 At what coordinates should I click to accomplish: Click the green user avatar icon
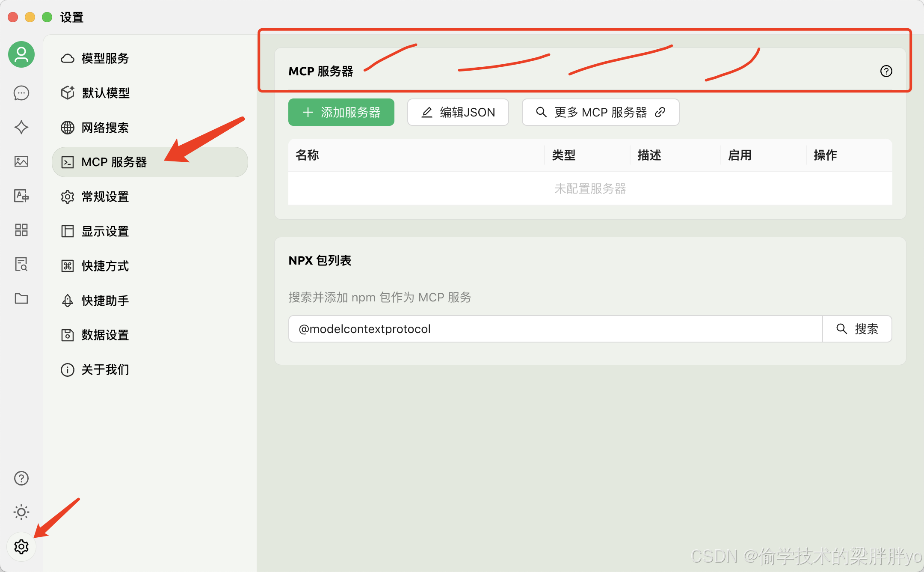[x=21, y=54]
